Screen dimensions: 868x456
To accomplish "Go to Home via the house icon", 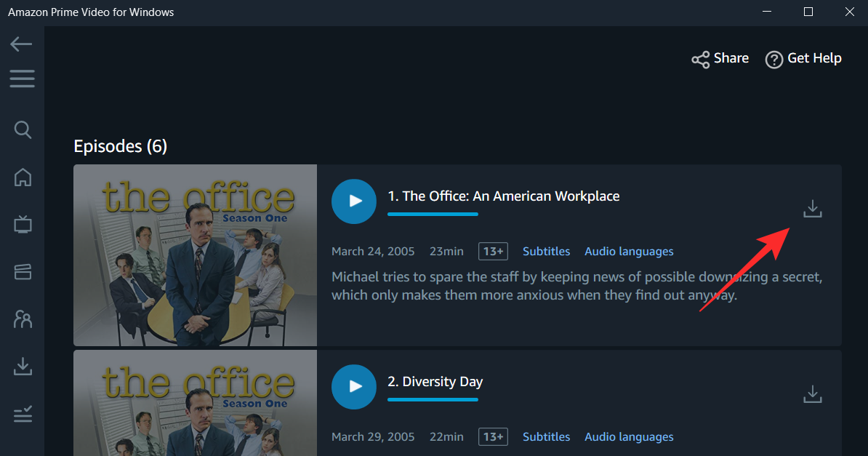I will [x=23, y=177].
